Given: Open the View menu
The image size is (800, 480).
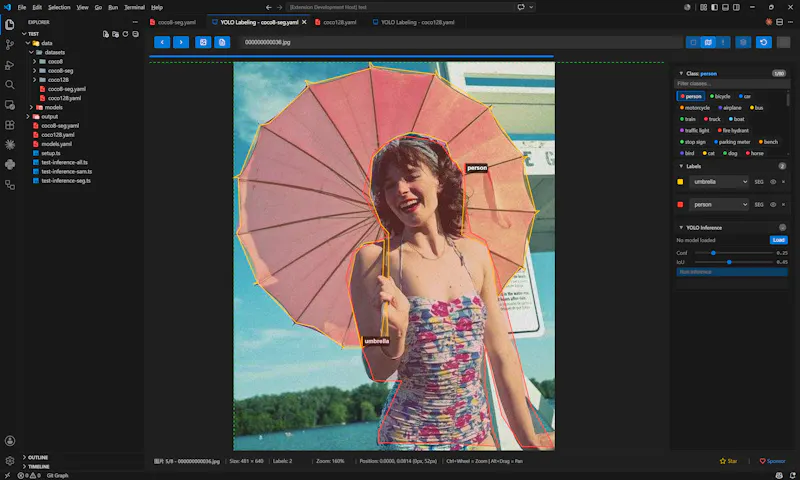Looking at the screenshot, I should click(x=82, y=7).
